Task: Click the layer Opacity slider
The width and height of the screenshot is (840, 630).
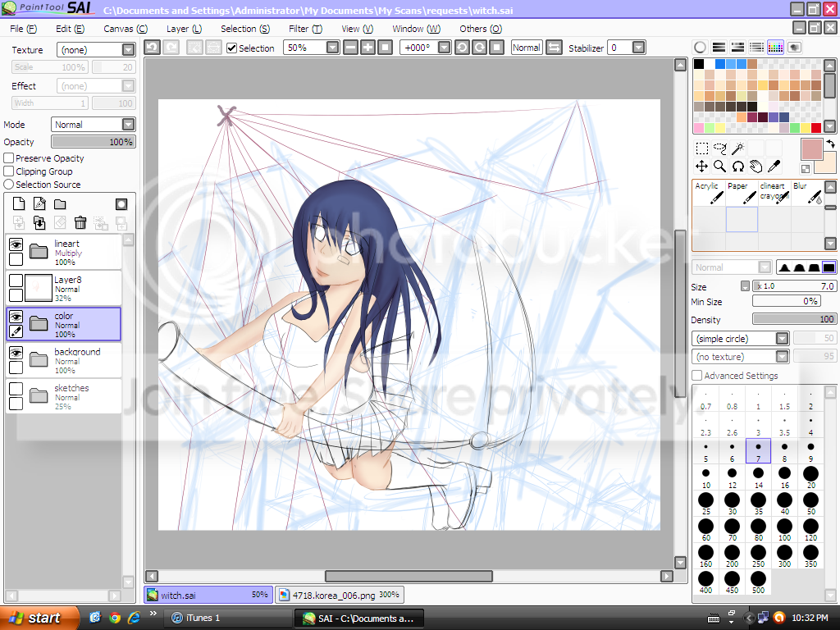Action: (94, 142)
